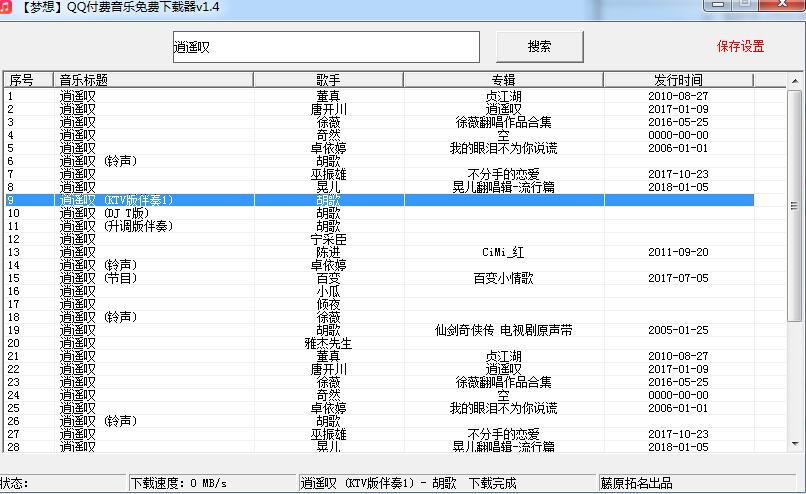Open 保存设置 save settings link
This screenshot has width=806, height=494.
(x=740, y=46)
